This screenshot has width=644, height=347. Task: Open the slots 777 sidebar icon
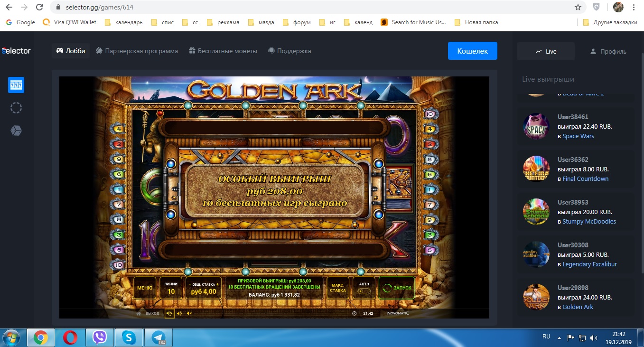coord(16,85)
